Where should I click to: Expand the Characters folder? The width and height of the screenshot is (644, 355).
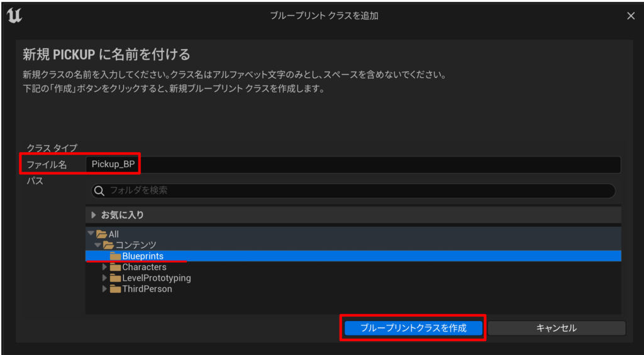pyautogui.click(x=105, y=267)
